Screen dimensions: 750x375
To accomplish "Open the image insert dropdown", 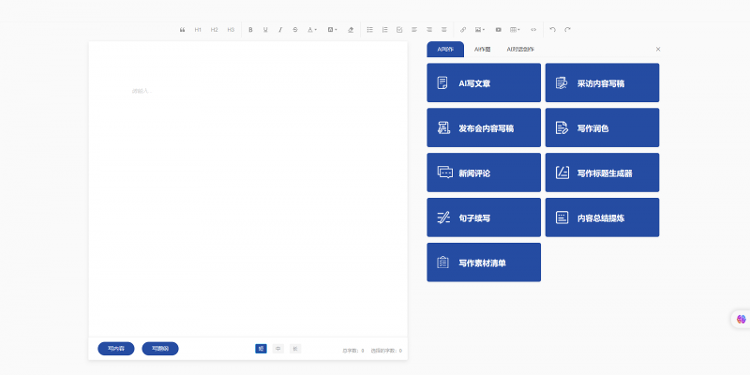I will (480, 30).
